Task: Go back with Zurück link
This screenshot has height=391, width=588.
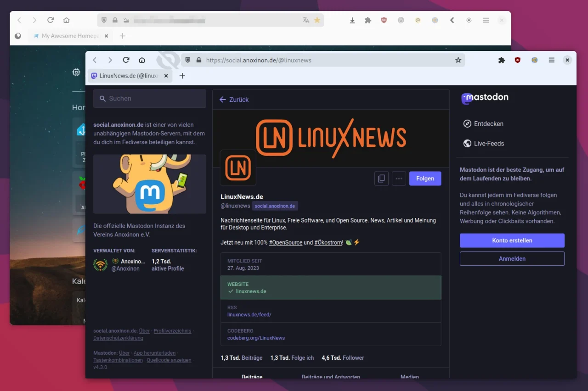Action: (234, 100)
